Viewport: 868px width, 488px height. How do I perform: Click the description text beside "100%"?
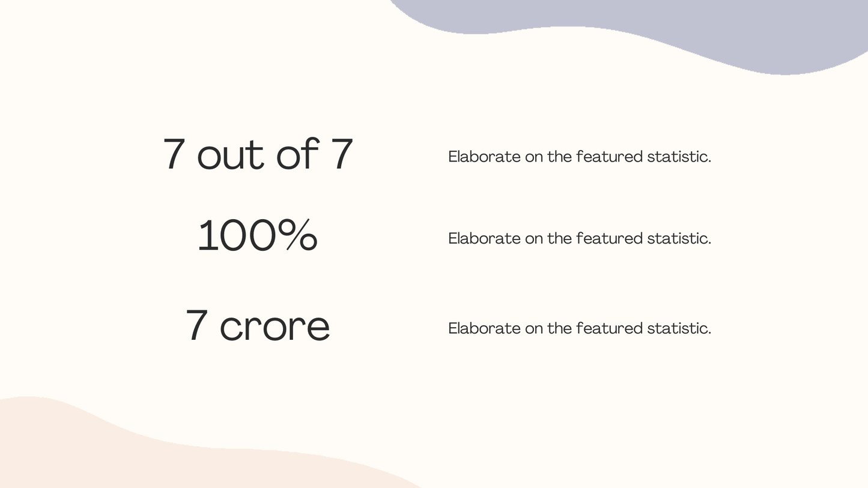click(579, 238)
